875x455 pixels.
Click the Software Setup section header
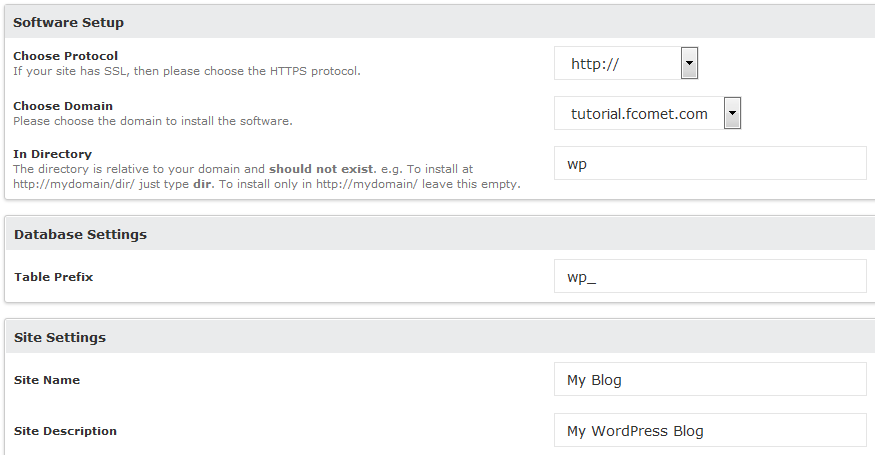coord(69,22)
